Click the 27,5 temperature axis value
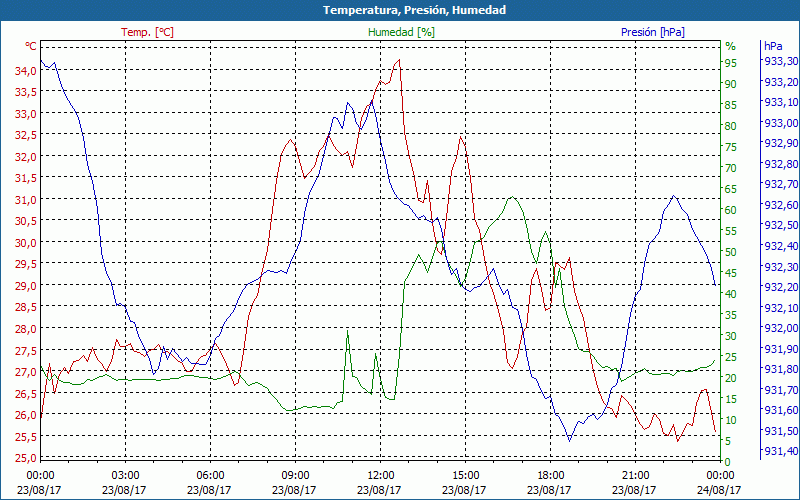Screen dimensions: 800x500 click(x=26, y=351)
